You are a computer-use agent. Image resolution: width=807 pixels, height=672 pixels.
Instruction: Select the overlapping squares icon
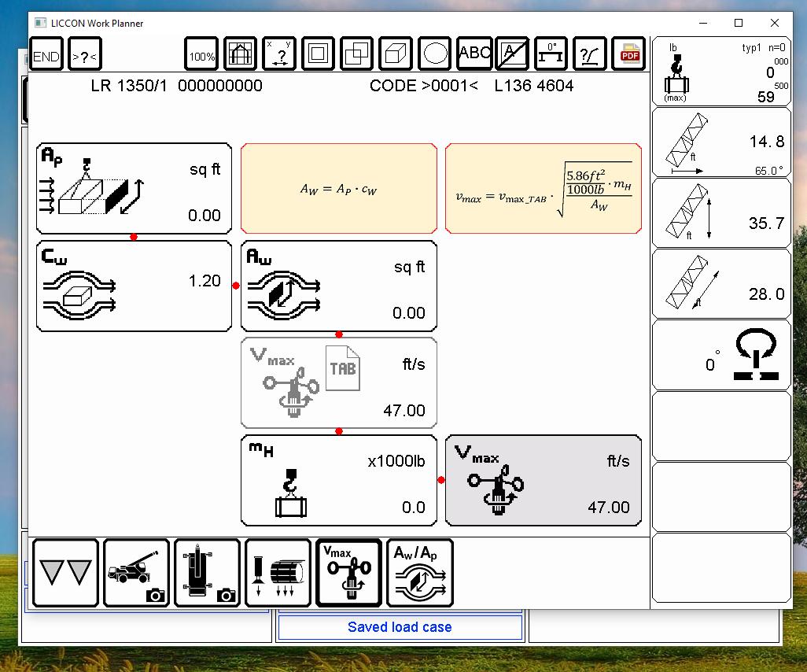point(356,54)
